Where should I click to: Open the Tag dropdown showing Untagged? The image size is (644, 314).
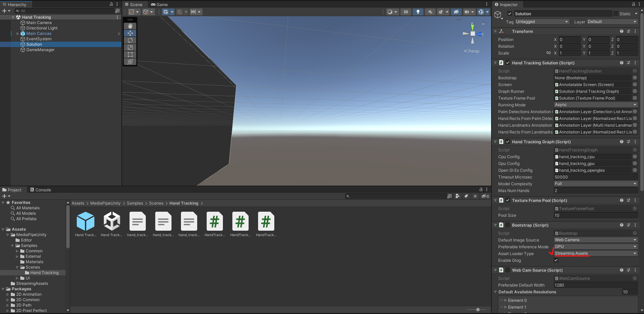(x=542, y=22)
